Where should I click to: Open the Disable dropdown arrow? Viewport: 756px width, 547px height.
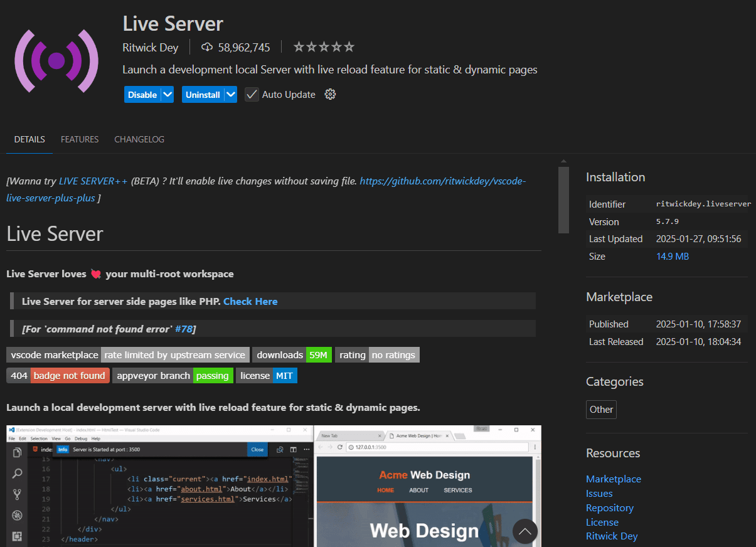(167, 95)
